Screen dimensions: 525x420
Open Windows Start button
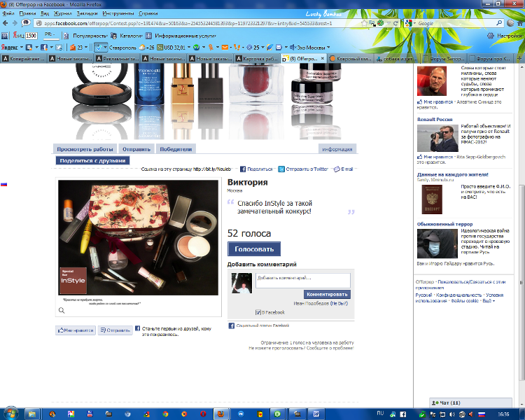[10, 414]
